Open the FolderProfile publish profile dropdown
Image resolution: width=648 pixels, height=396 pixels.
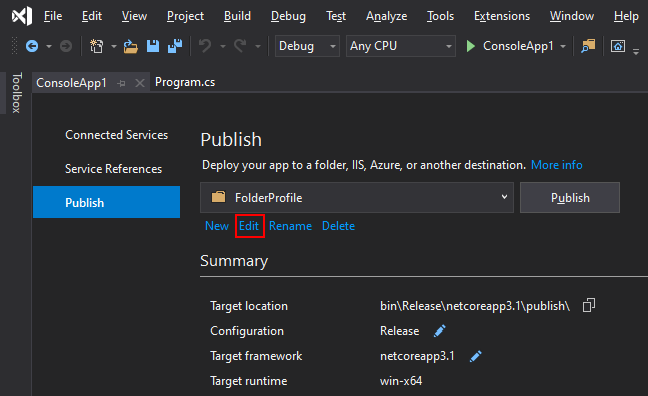click(x=357, y=198)
